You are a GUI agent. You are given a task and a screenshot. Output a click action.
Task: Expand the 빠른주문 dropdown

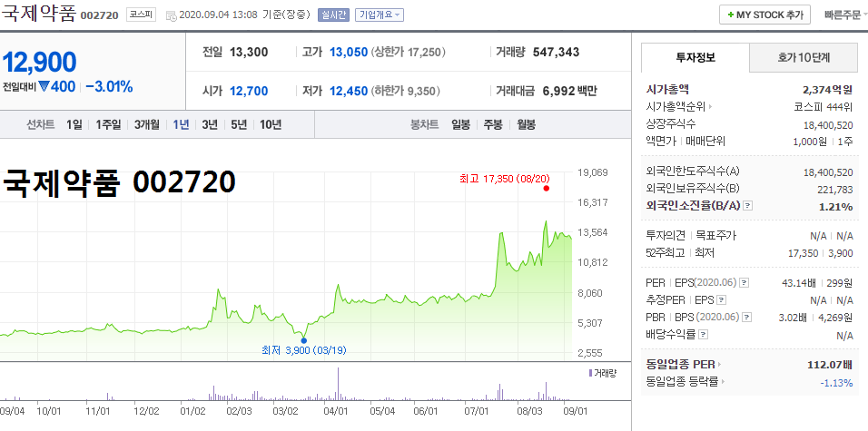pyautogui.click(x=845, y=15)
